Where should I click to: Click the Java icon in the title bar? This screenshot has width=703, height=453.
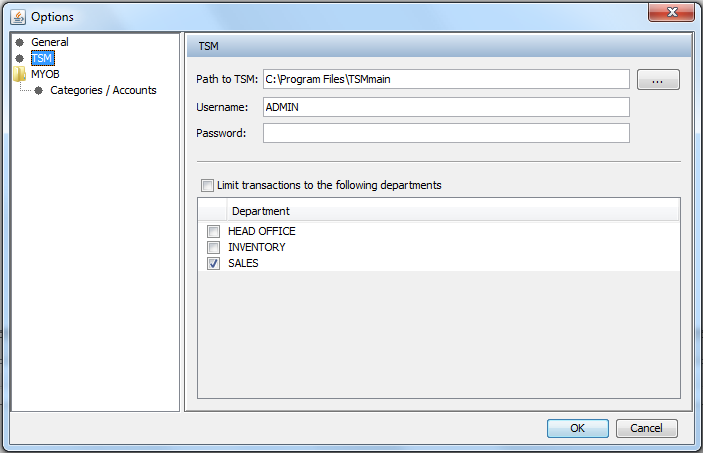point(17,16)
